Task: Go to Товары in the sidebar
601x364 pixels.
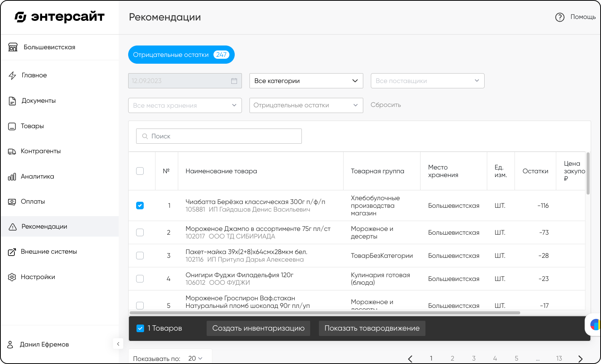Action: point(32,126)
